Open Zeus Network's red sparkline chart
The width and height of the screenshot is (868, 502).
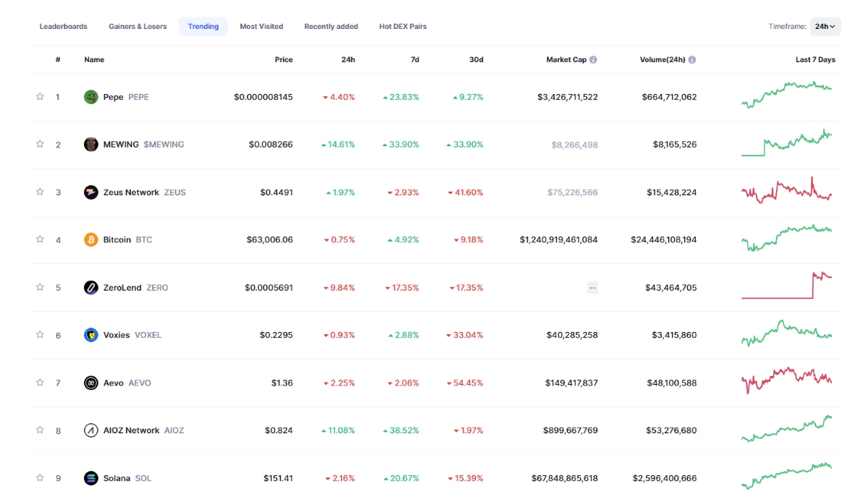click(787, 190)
